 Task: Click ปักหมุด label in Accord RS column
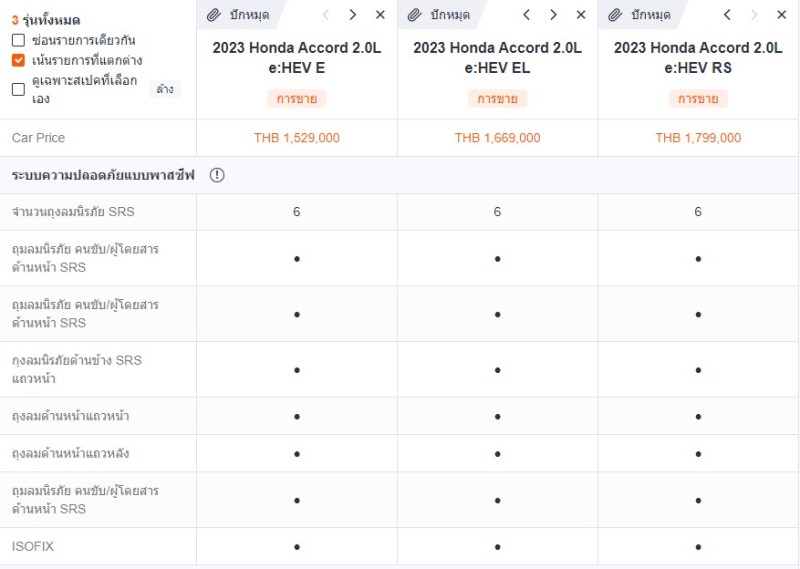click(x=651, y=15)
